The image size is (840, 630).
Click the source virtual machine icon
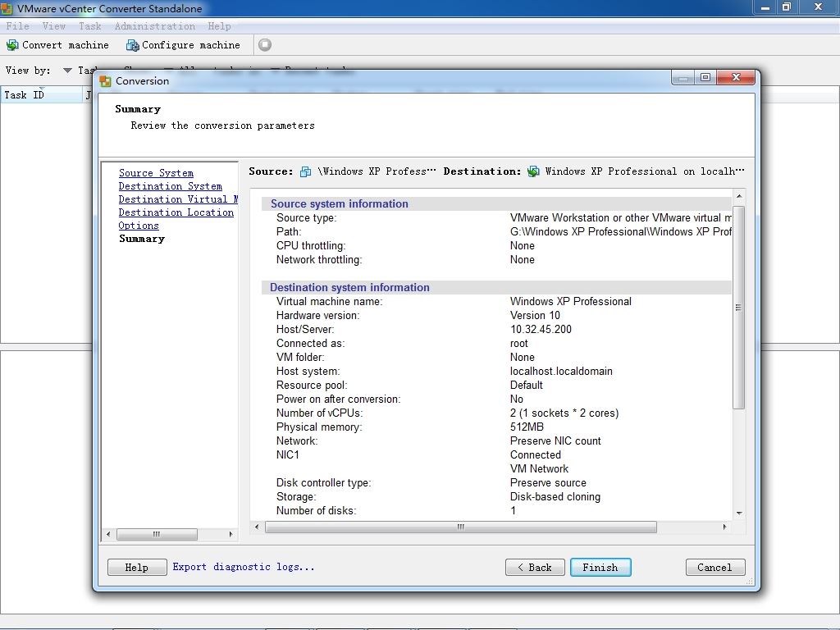point(305,171)
